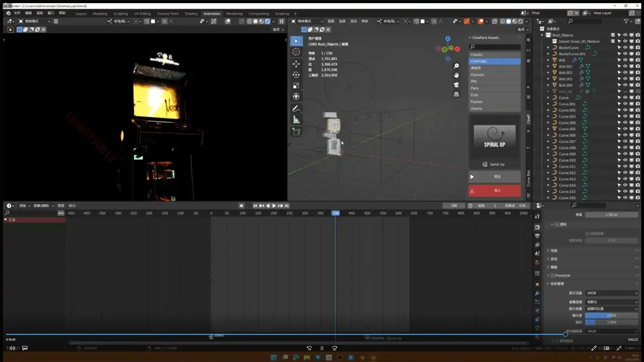Click the exposure 0.000 slider
This screenshot has width=644, height=362.
click(611, 316)
